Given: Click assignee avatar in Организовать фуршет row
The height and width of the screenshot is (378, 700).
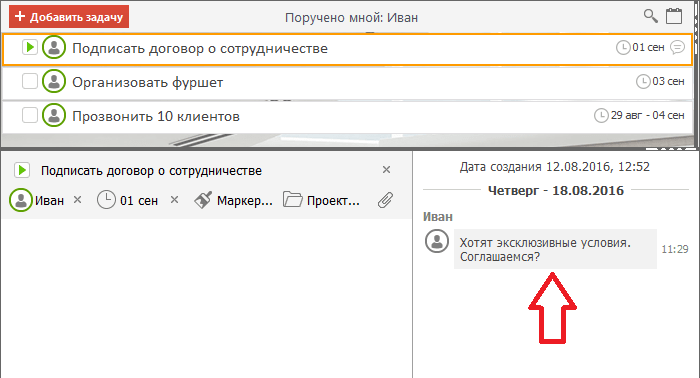Looking at the screenshot, I should [54, 81].
